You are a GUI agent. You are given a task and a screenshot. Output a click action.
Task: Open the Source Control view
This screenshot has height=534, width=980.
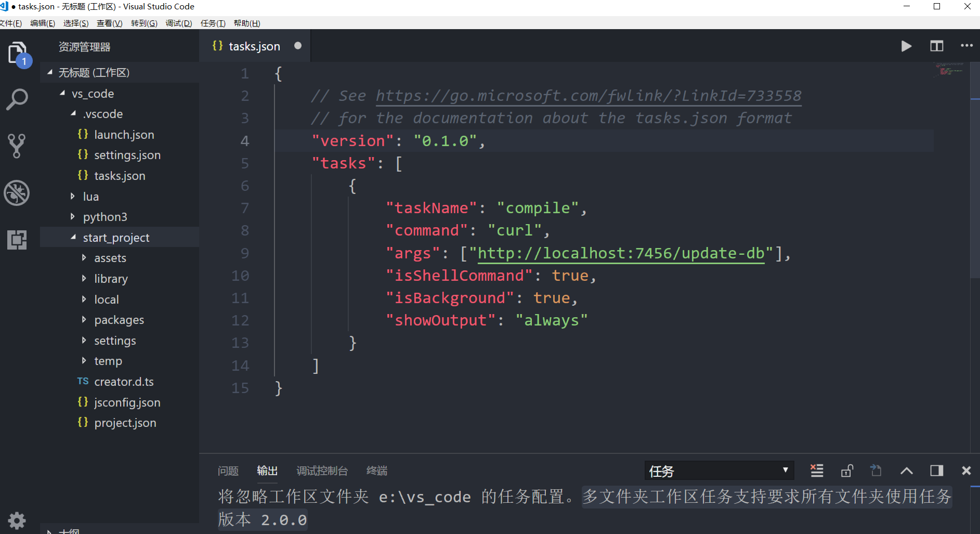(17, 146)
